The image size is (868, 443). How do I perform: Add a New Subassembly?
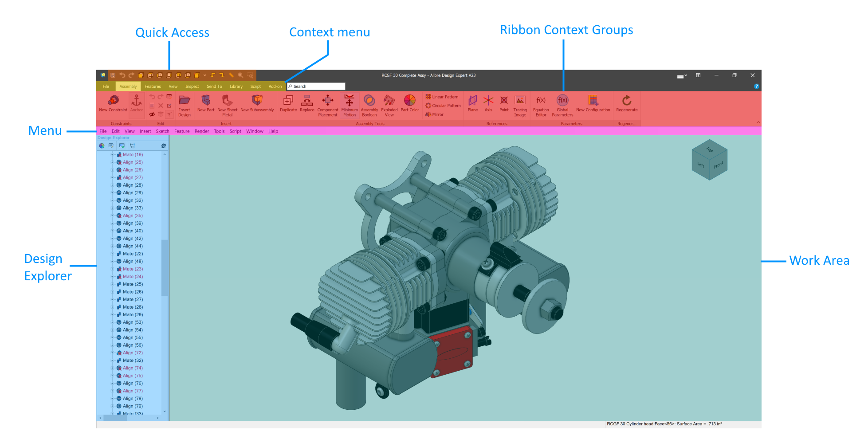[x=257, y=104]
